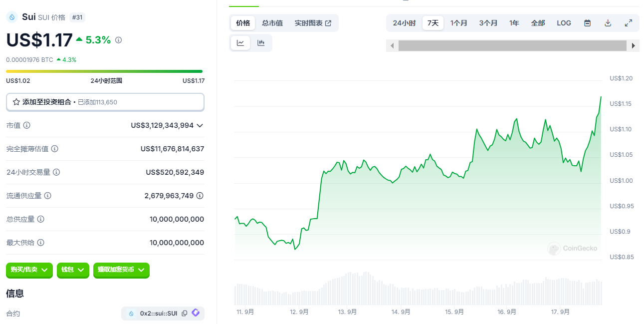Toggle LOG scale on chart
Screen dimensions: 644x324
564,23
